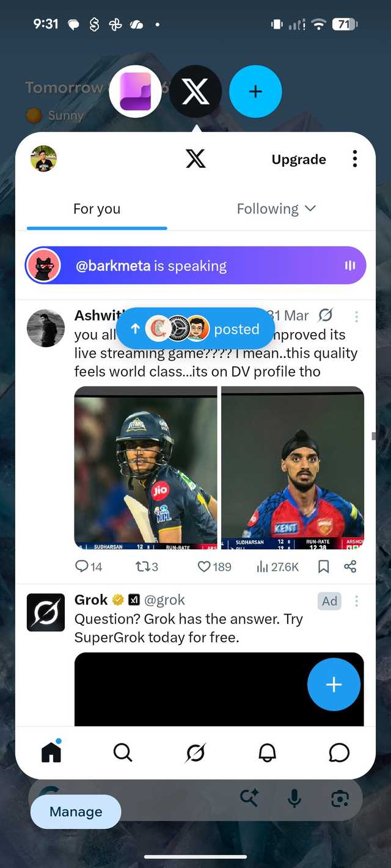Tap the blue compose post floating button

tap(334, 684)
